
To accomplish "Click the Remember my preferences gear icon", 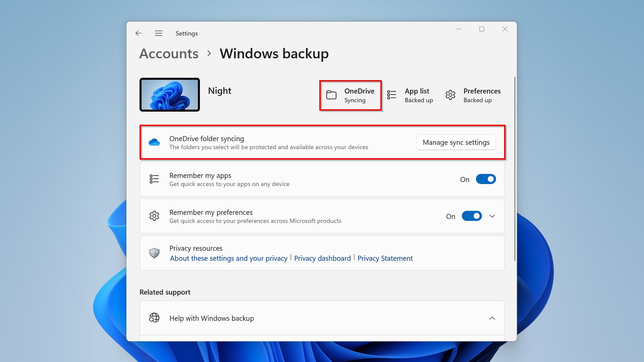I will [x=154, y=216].
